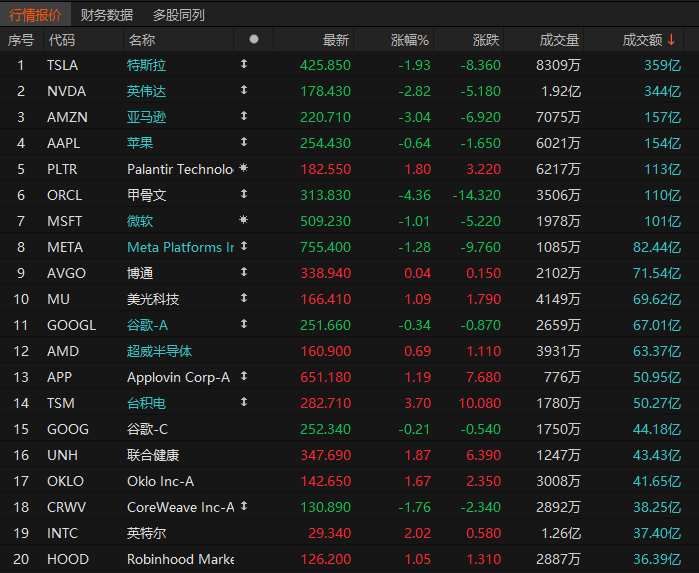The width and height of the screenshot is (699, 573).
Task: Open the 行情报价 tab
Action: click(35, 15)
